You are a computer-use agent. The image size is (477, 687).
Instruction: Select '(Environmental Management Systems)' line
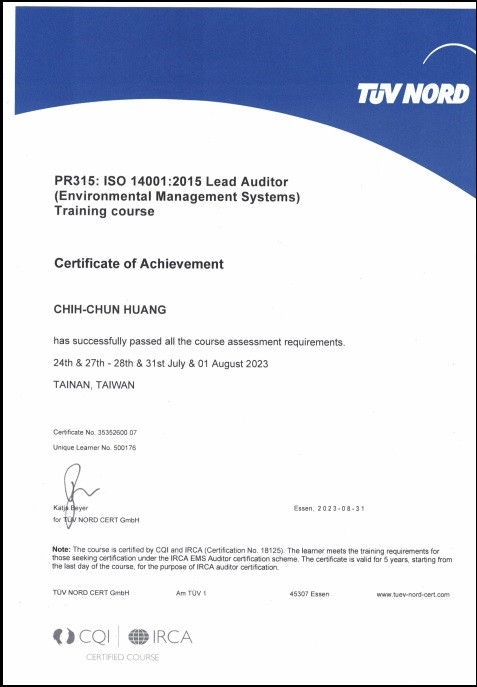(177, 197)
